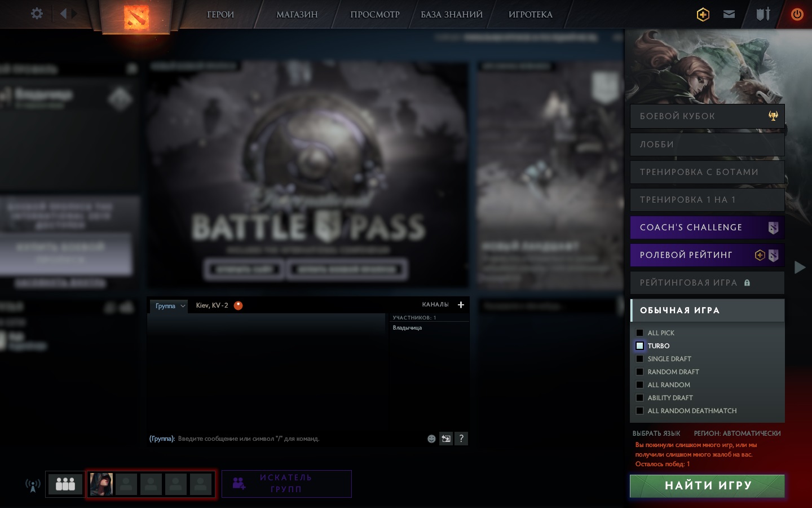Enable All Random Deathmatch checkbox

[639, 411]
